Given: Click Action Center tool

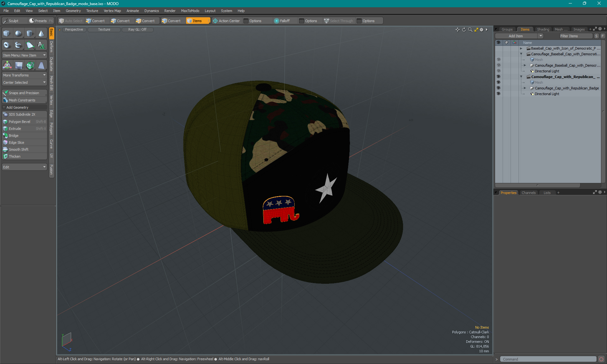Looking at the screenshot, I should pyautogui.click(x=226, y=21).
